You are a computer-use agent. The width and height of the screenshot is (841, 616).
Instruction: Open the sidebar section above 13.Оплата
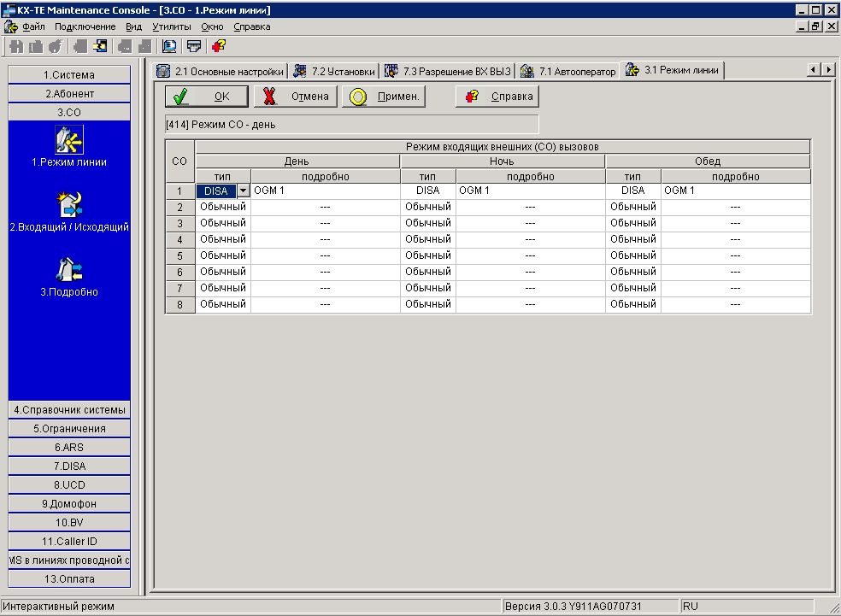pyautogui.click(x=69, y=560)
